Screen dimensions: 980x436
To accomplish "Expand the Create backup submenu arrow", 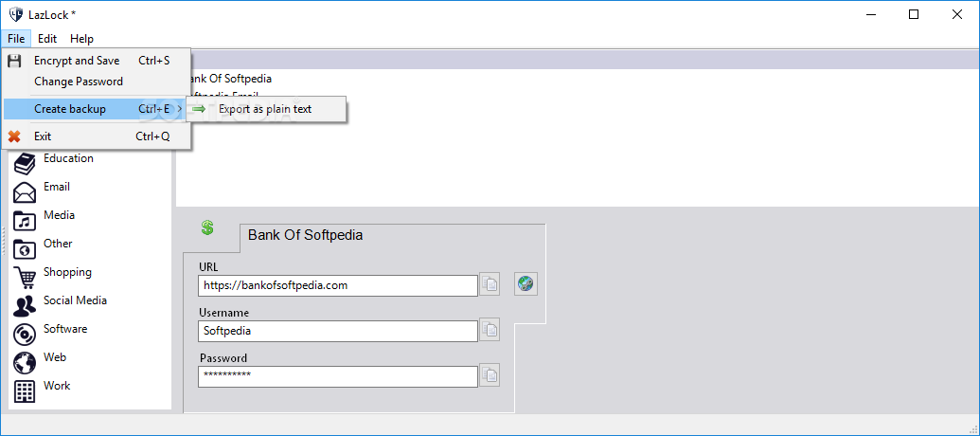I will pyautogui.click(x=180, y=109).
